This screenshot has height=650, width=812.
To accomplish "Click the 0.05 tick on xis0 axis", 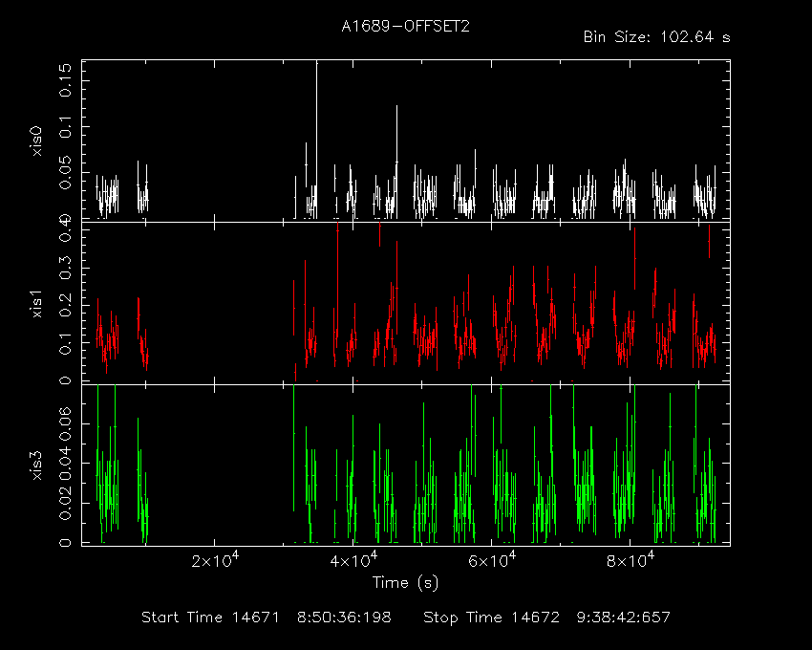I will coord(66,172).
